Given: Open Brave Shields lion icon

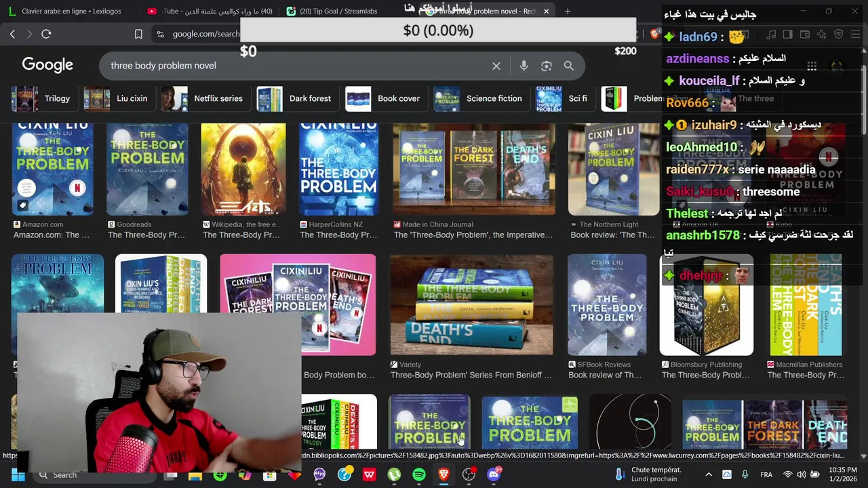Looking at the screenshot, I should pyautogui.click(x=654, y=34).
